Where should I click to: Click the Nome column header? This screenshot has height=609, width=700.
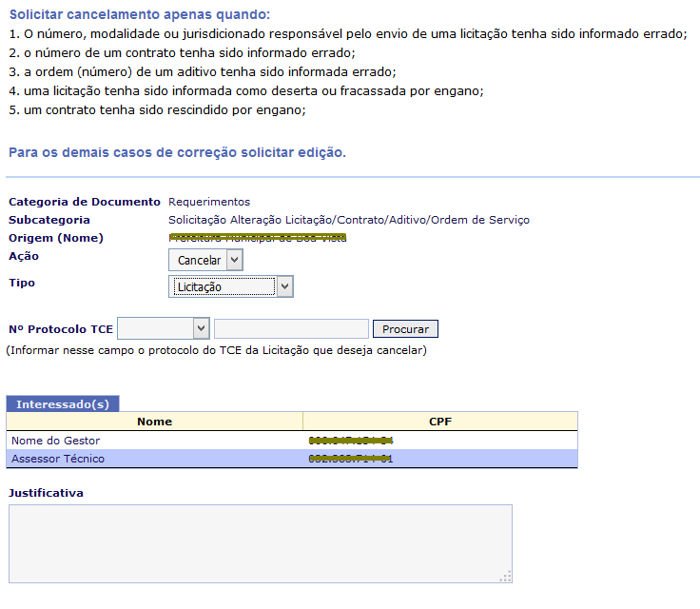point(154,421)
